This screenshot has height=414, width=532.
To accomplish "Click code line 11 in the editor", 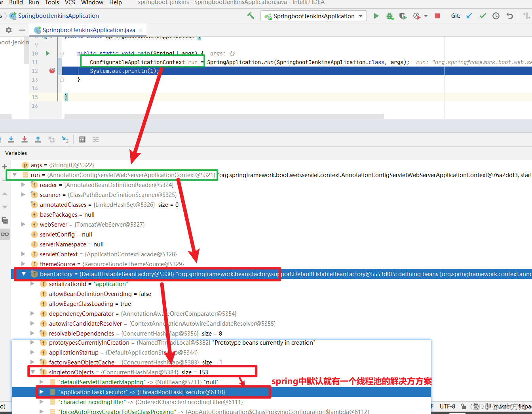I will (249, 62).
